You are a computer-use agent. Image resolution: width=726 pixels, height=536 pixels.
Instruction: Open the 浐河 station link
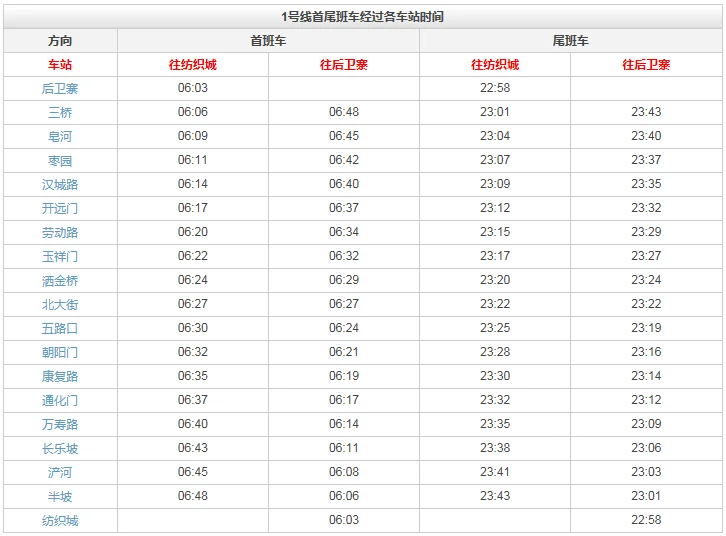coord(60,472)
